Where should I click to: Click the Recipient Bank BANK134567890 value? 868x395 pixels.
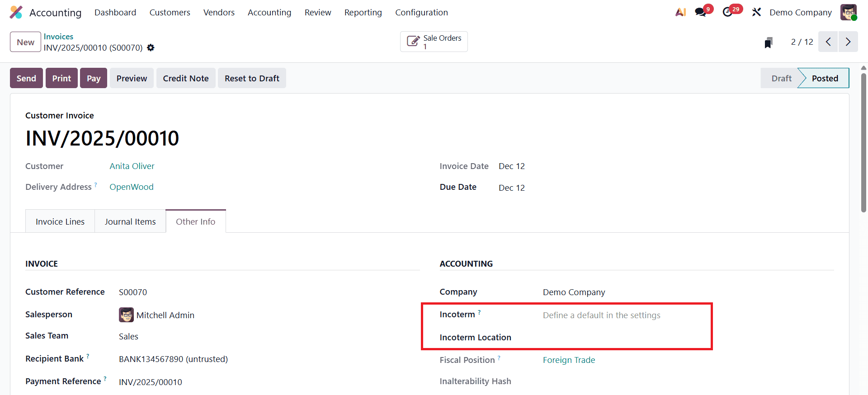[x=173, y=359]
